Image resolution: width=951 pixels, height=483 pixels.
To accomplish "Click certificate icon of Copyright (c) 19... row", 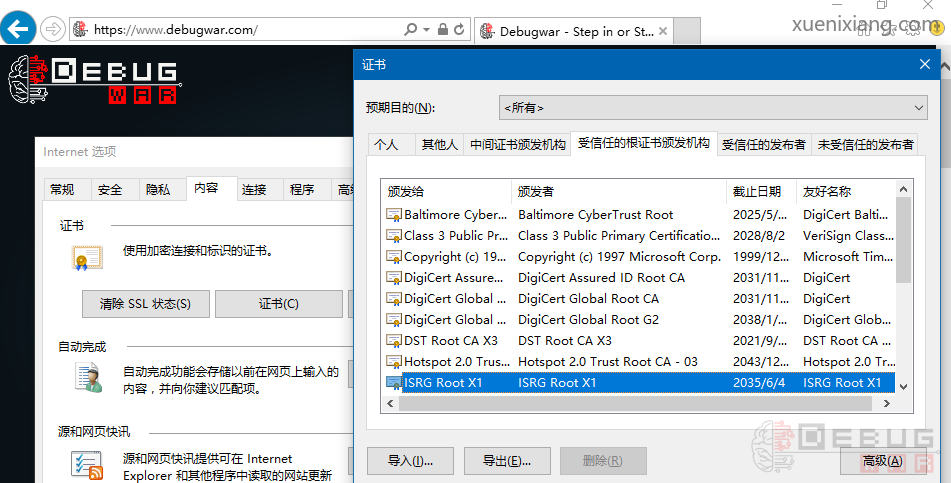I will [x=394, y=257].
